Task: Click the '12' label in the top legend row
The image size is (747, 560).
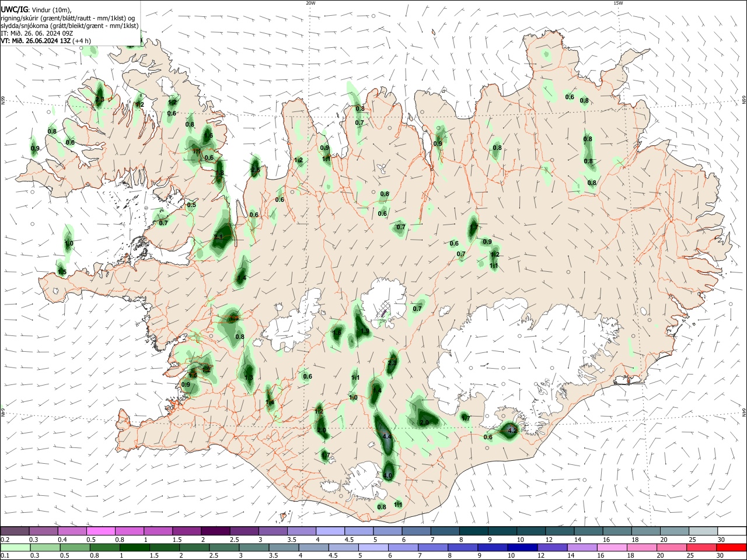Action: (x=549, y=540)
